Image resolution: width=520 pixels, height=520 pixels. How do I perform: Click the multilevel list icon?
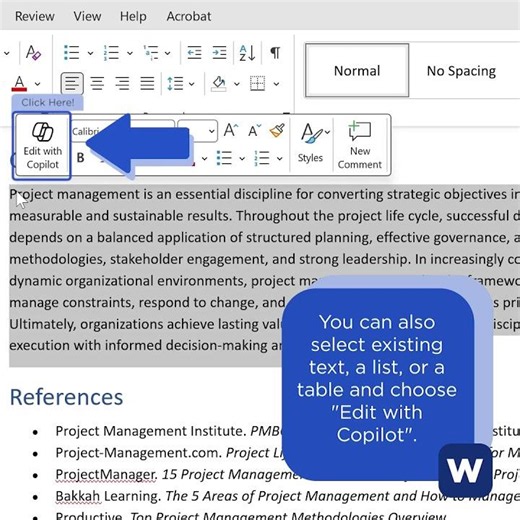coord(150,53)
